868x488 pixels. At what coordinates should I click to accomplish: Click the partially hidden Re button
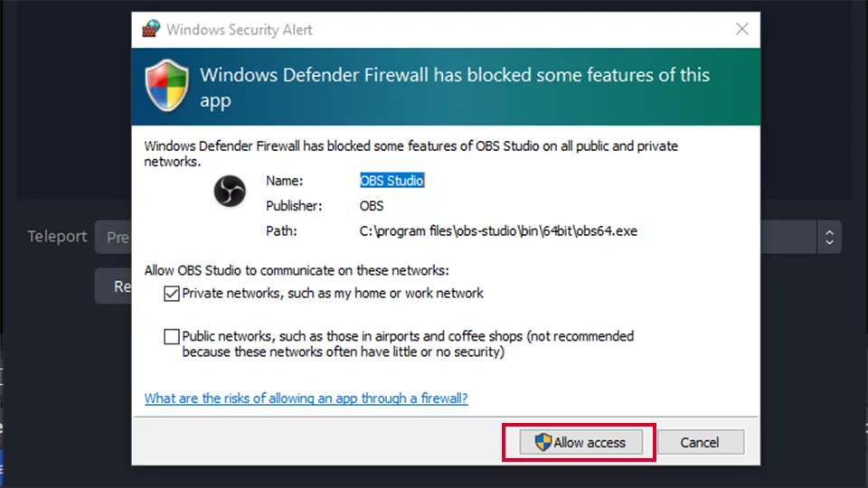tap(113, 286)
